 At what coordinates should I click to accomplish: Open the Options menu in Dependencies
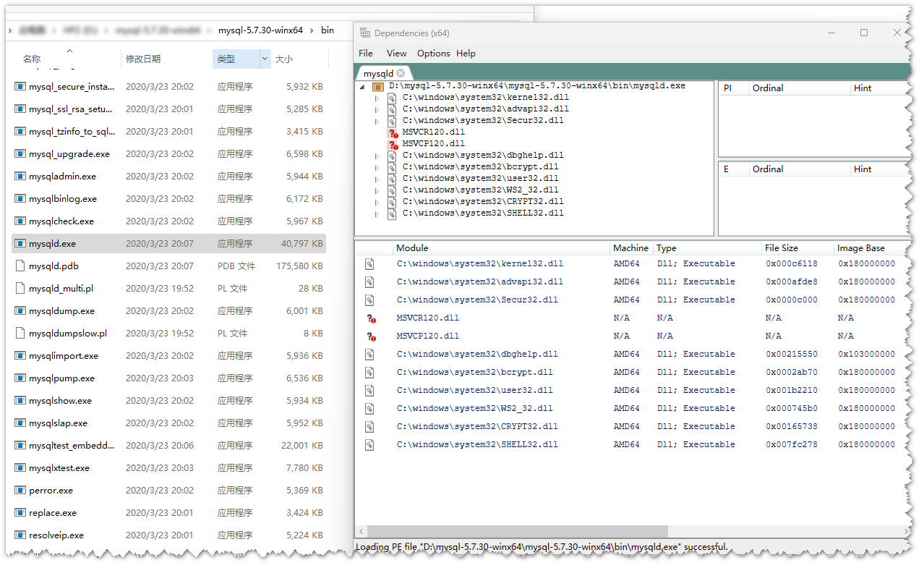(x=433, y=54)
